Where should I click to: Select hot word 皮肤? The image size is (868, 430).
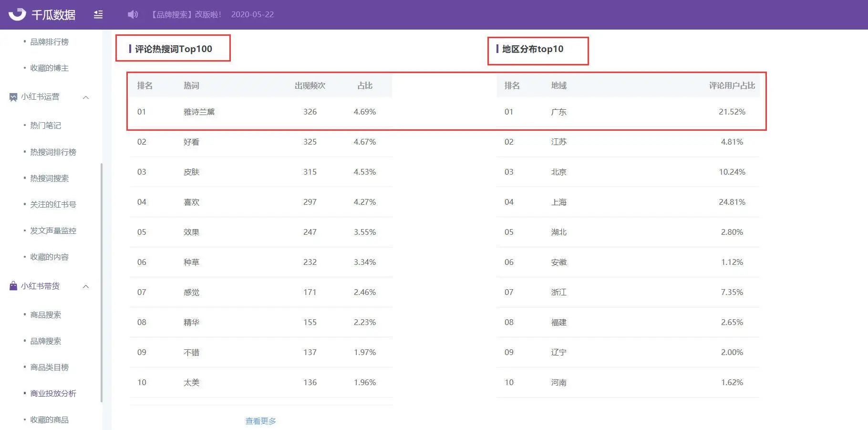point(191,172)
